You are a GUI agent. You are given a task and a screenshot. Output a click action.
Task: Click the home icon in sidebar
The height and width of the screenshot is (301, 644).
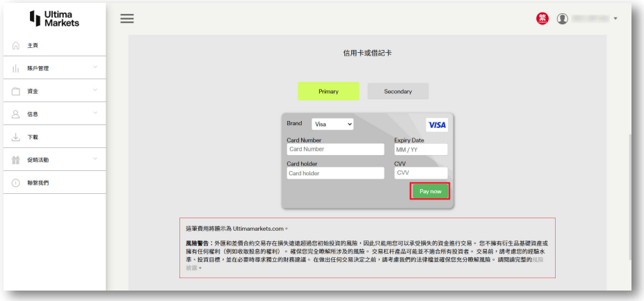pyautogui.click(x=16, y=46)
